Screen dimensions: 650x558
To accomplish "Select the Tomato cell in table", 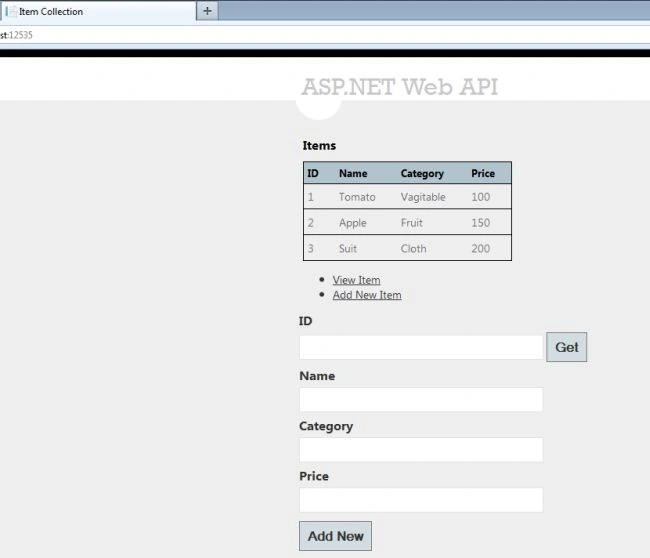I will pos(357,197).
